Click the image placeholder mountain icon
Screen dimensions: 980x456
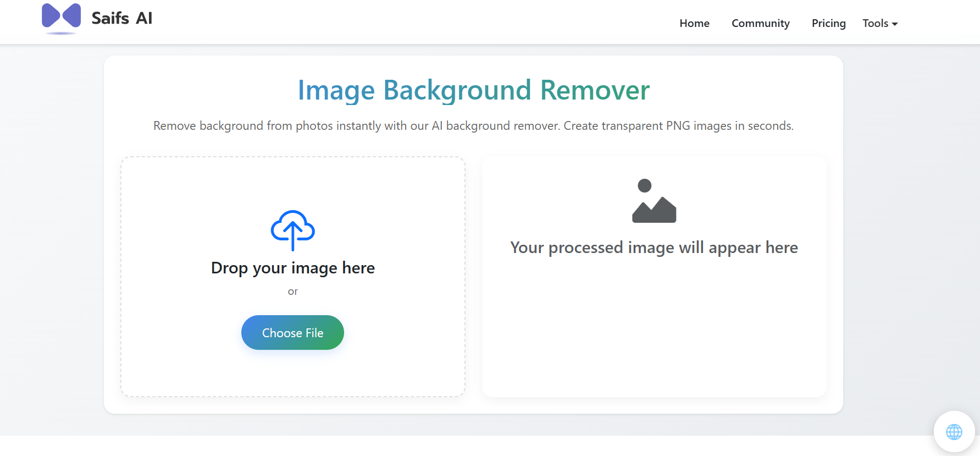[654, 201]
